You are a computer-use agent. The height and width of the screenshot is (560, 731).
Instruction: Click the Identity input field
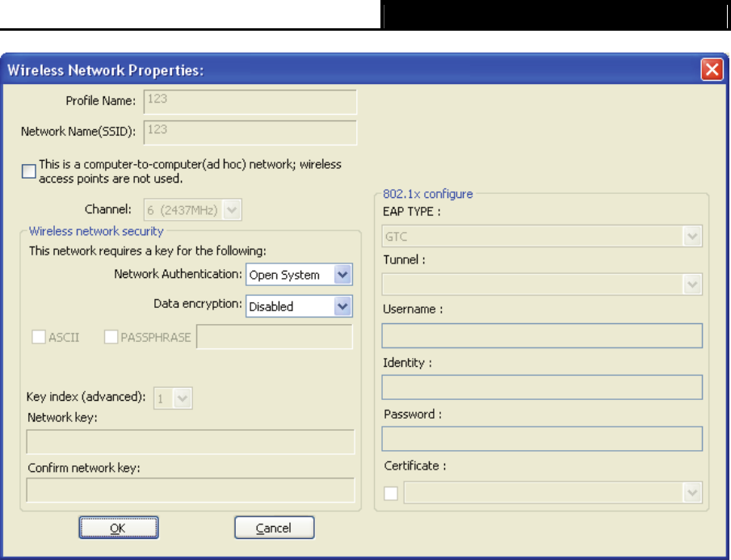(542, 387)
